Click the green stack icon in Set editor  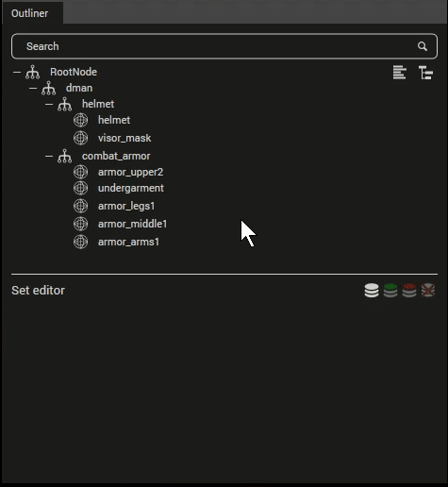390,290
